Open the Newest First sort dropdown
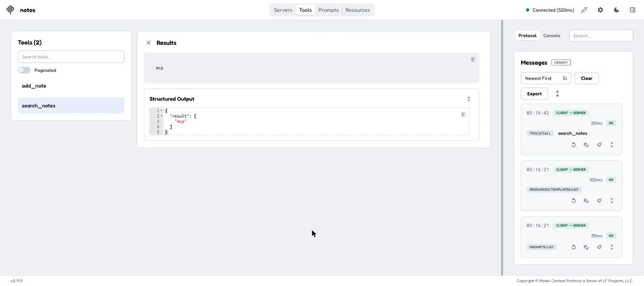The height and width of the screenshot is (286, 644). tap(546, 78)
